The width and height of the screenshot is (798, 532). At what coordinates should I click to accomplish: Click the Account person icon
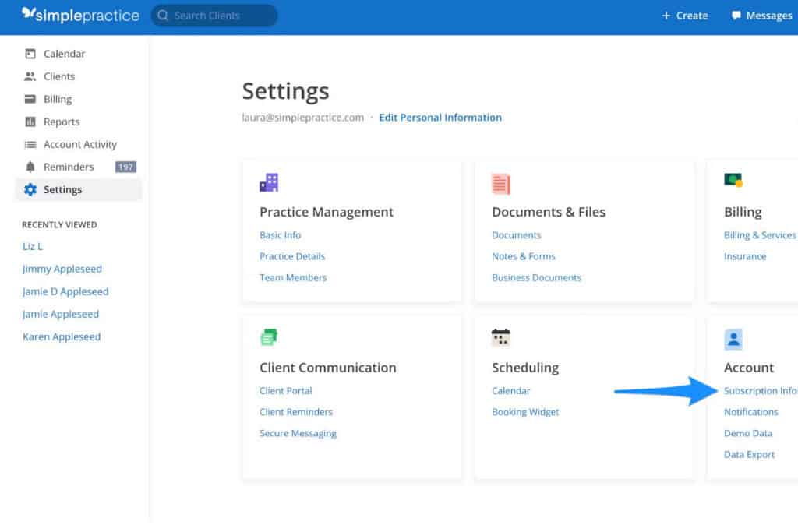pyautogui.click(x=733, y=339)
